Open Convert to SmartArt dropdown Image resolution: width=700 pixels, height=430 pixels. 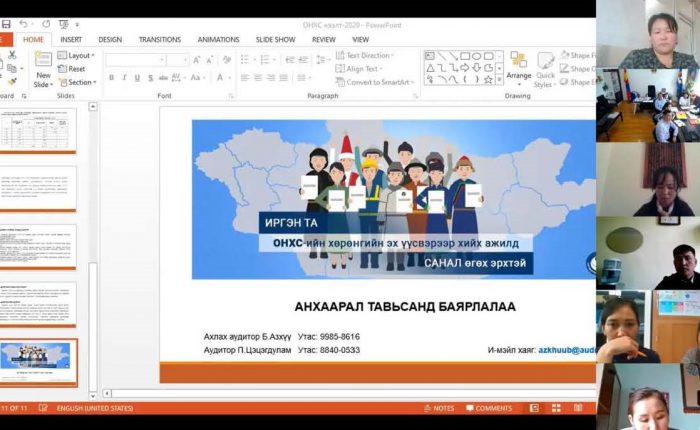click(375, 82)
